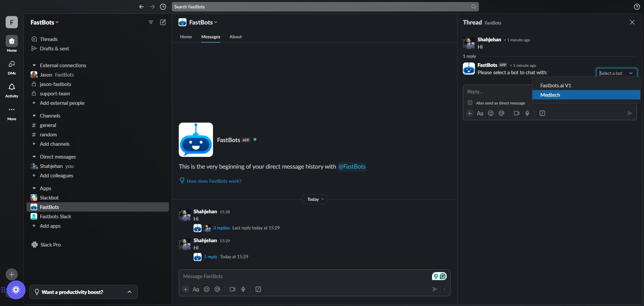Open the emoji picker in thread reply
The image size is (644, 306).
[x=491, y=113]
